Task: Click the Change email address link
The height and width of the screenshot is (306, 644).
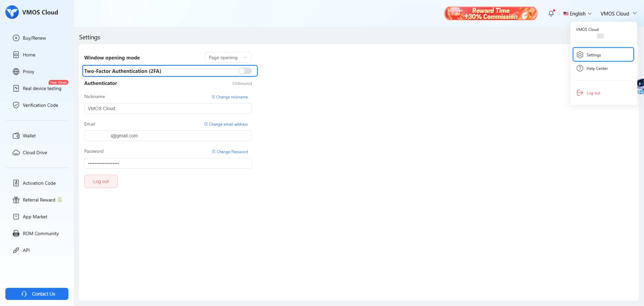Action: point(226,124)
